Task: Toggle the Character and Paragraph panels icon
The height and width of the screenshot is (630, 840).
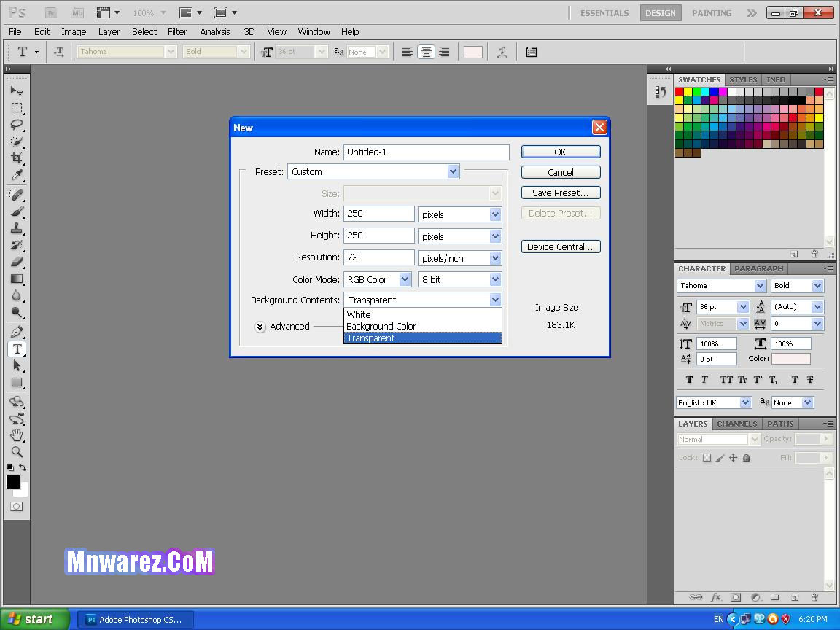Action: (x=532, y=52)
